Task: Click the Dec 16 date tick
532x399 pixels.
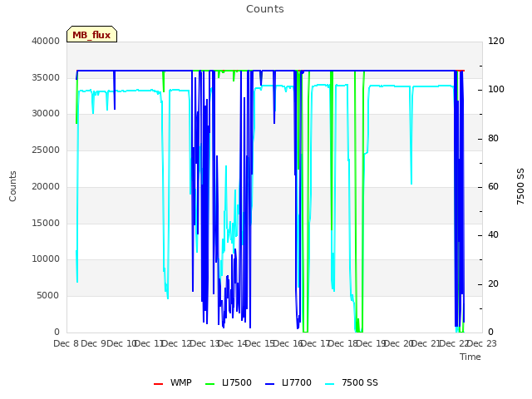Action: (x=288, y=343)
